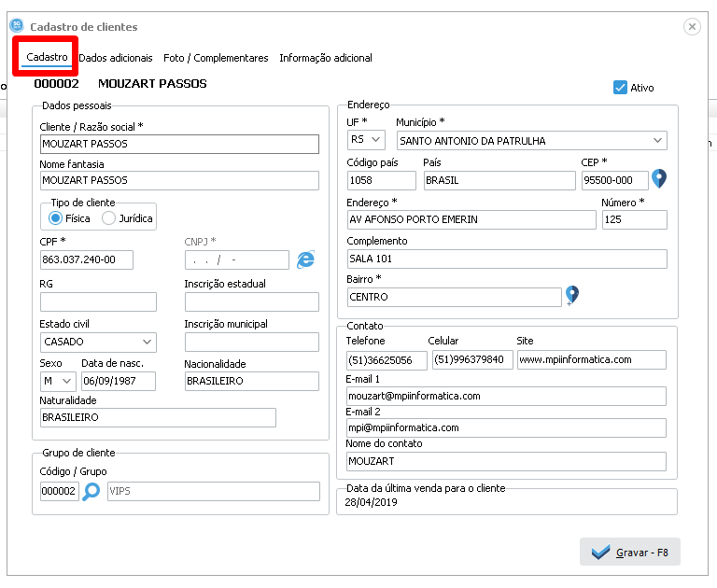
Task: Expand the Município dropdown list
Action: [658, 140]
